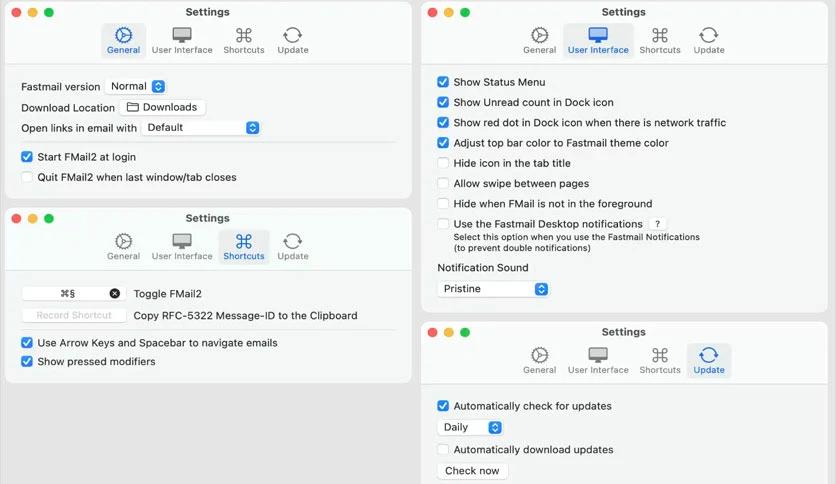
Task: Enable Quit FMail2 when last window/tab closes
Action: [x=27, y=177]
